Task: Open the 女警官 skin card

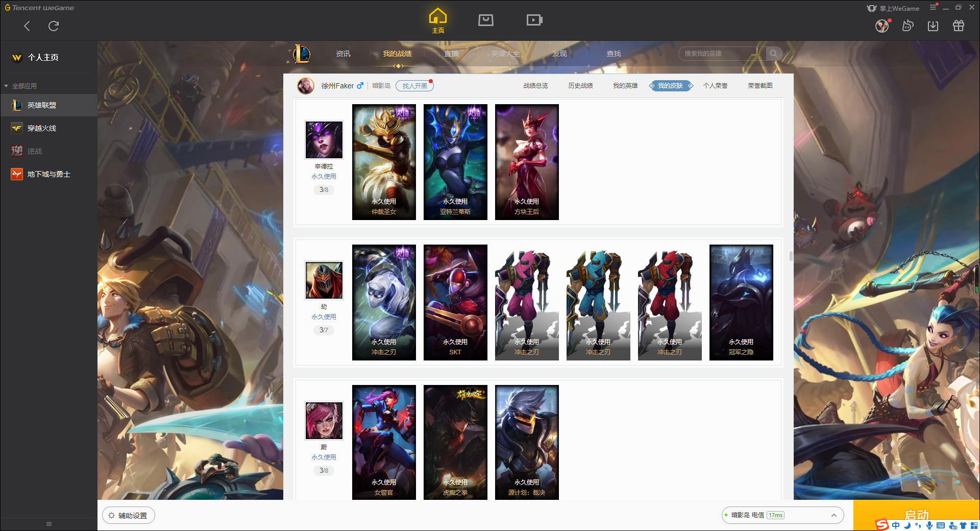Action: 384,442
